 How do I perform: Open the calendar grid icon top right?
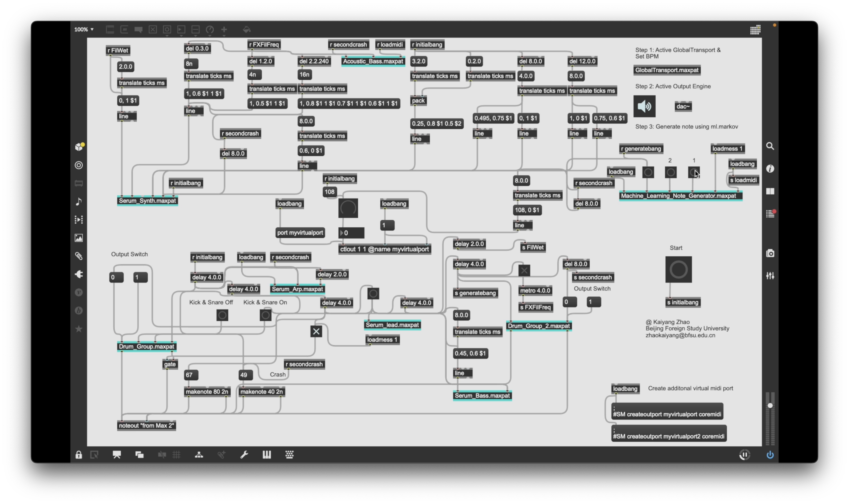pyautogui.click(x=755, y=30)
